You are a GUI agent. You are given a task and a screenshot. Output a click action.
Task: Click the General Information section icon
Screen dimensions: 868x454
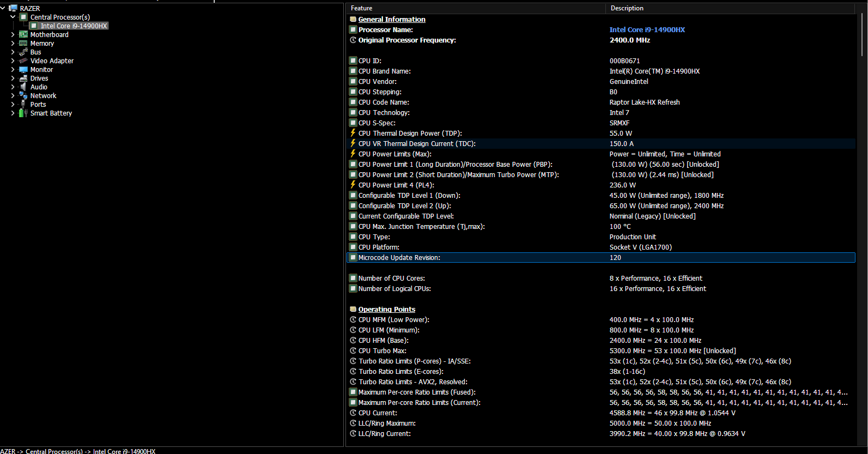353,19
